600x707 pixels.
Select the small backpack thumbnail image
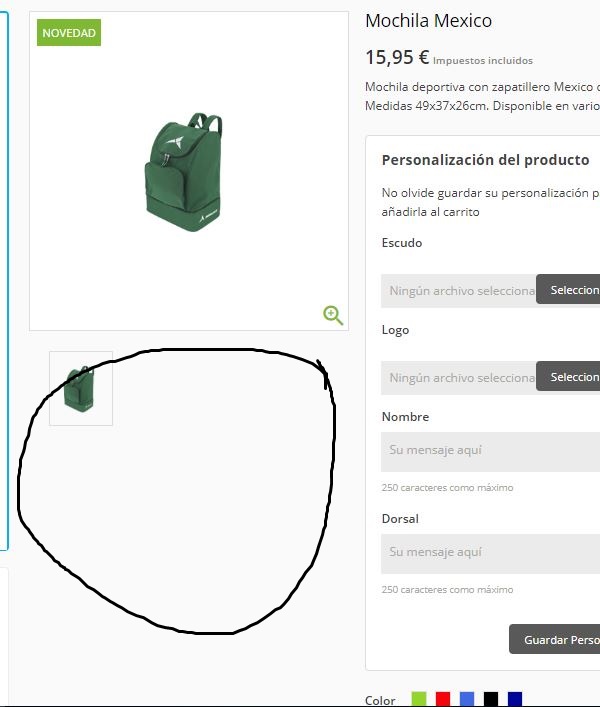pos(81,388)
